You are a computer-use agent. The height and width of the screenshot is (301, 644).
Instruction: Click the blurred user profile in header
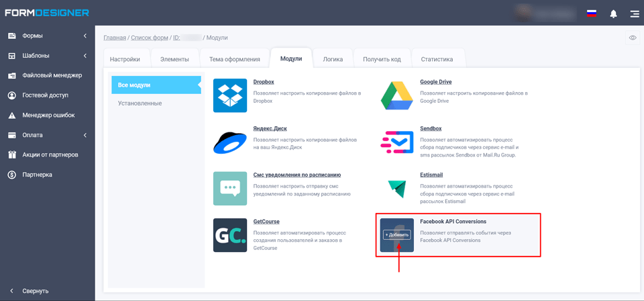(546, 13)
